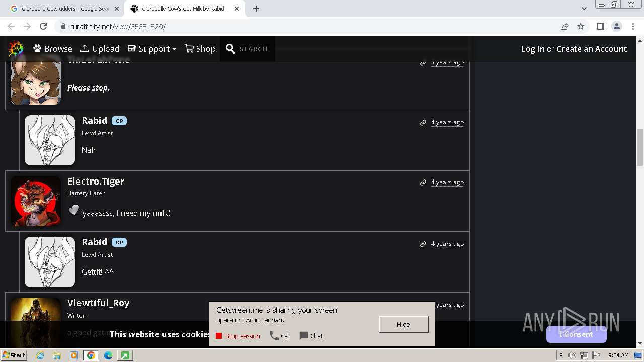Start a Call in Getscreen.me
The image size is (644, 362).
(x=280, y=336)
